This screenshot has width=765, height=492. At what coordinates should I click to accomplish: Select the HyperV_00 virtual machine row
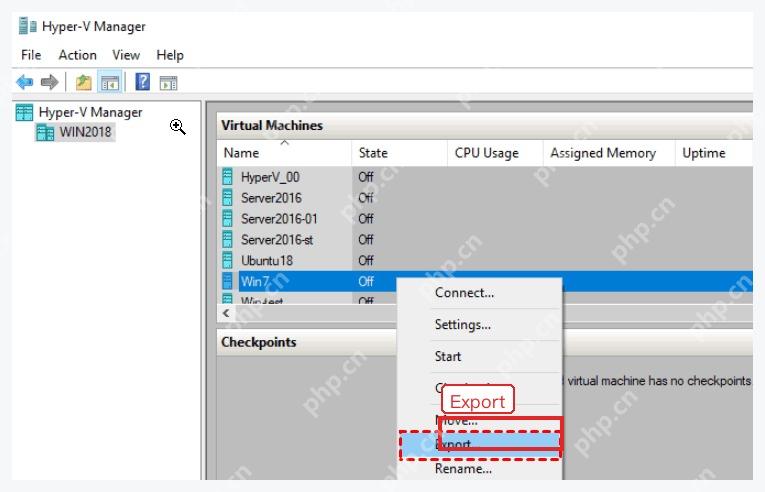485,177
